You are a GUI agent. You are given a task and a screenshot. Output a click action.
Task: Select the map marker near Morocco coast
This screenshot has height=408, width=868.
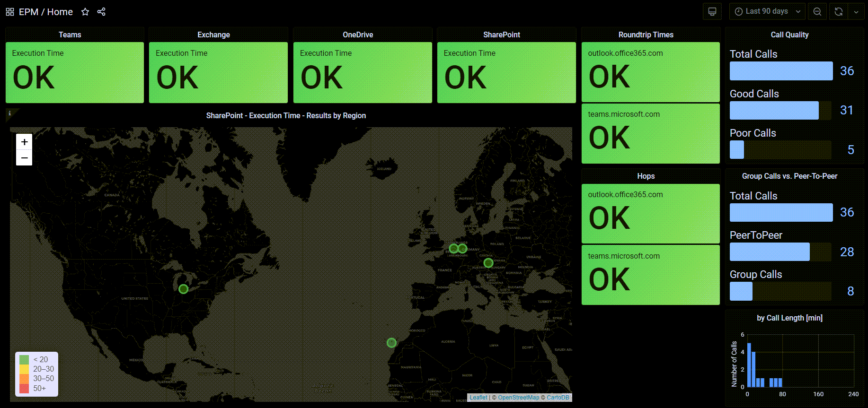coord(391,343)
